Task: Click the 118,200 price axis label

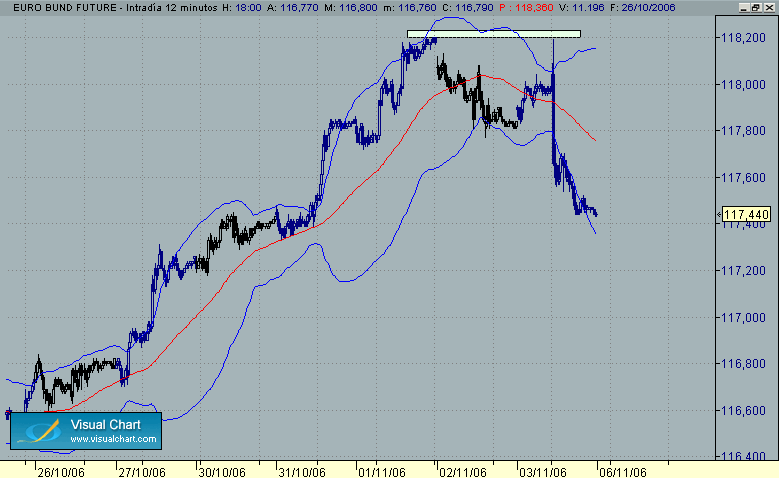Action: 743,38
